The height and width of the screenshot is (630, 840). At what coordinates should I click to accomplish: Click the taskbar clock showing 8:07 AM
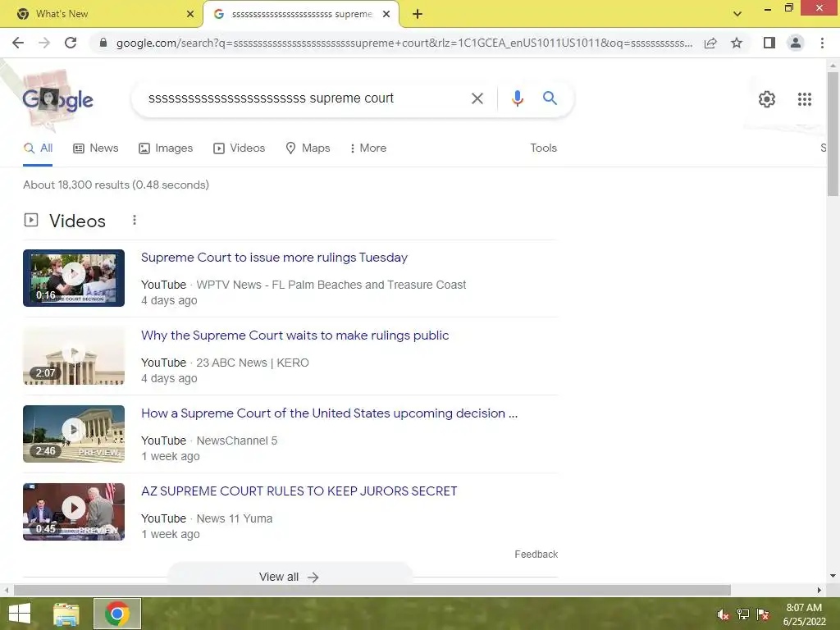pos(804,614)
